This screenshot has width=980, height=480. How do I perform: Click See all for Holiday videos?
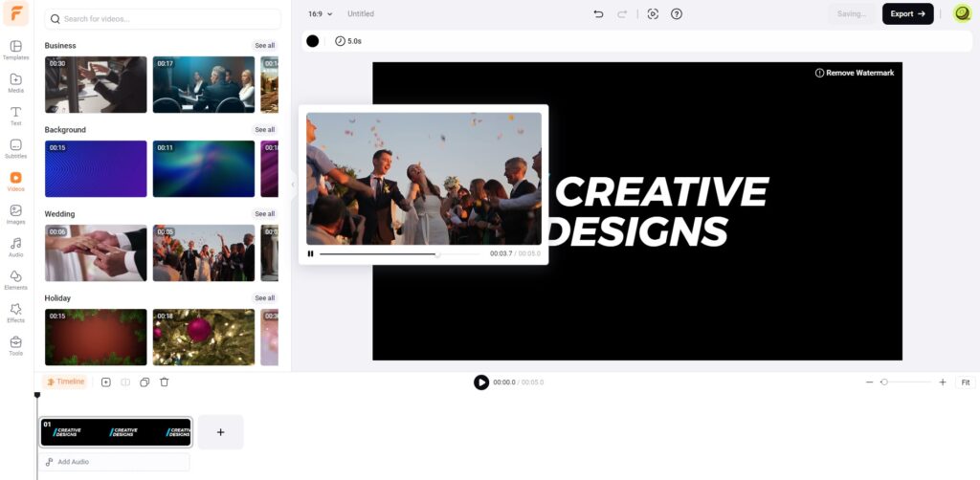coord(264,298)
